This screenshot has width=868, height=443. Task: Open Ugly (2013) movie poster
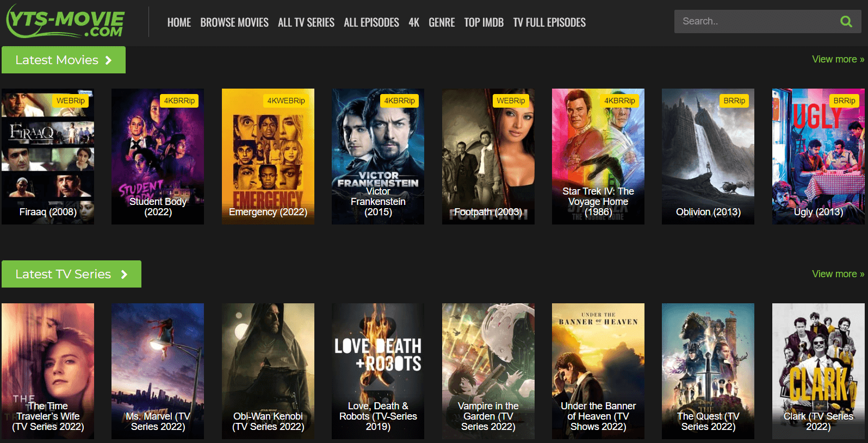819,157
